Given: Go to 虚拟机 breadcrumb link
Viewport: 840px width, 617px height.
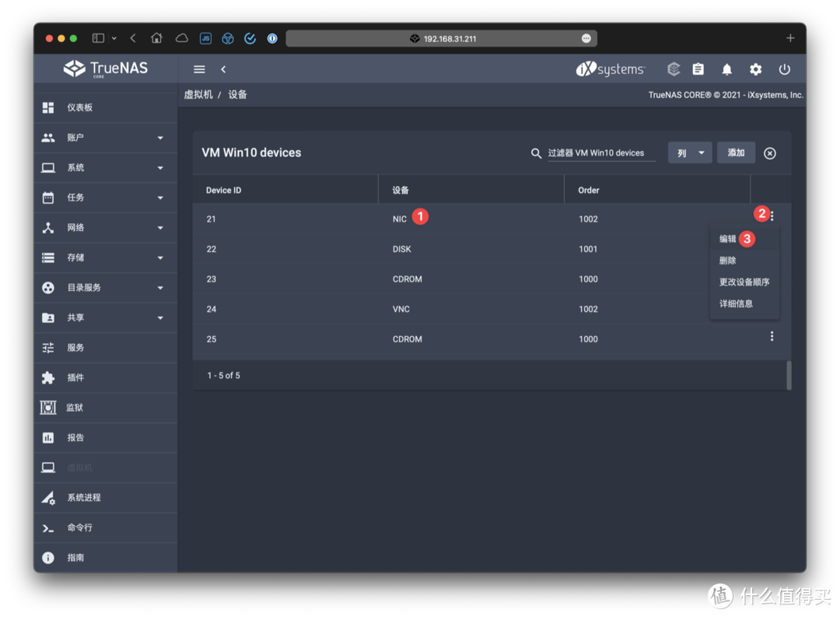Looking at the screenshot, I should [x=199, y=95].
